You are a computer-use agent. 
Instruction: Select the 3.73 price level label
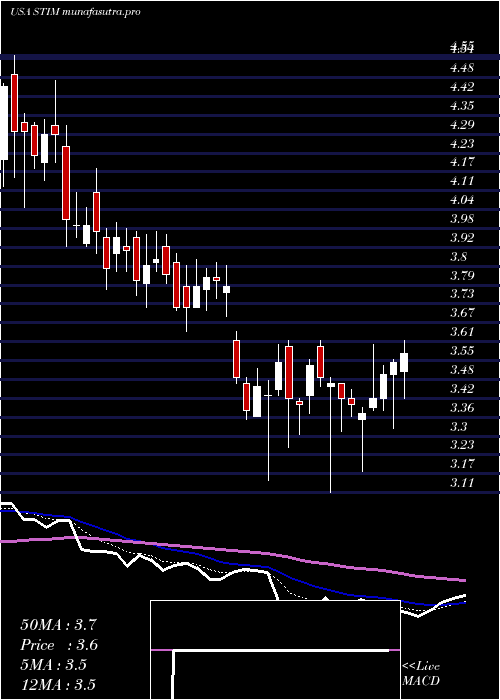(x=462, y=294)
